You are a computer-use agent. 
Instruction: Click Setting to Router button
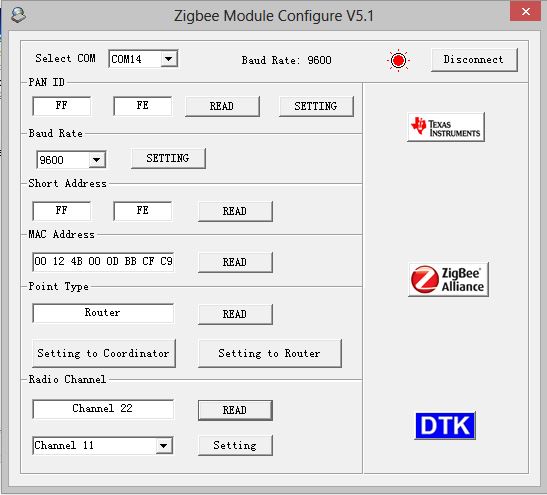pos(270,353)
